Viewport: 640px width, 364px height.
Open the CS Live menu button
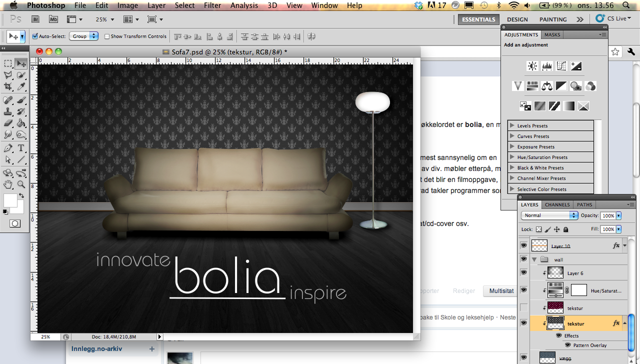613,18
